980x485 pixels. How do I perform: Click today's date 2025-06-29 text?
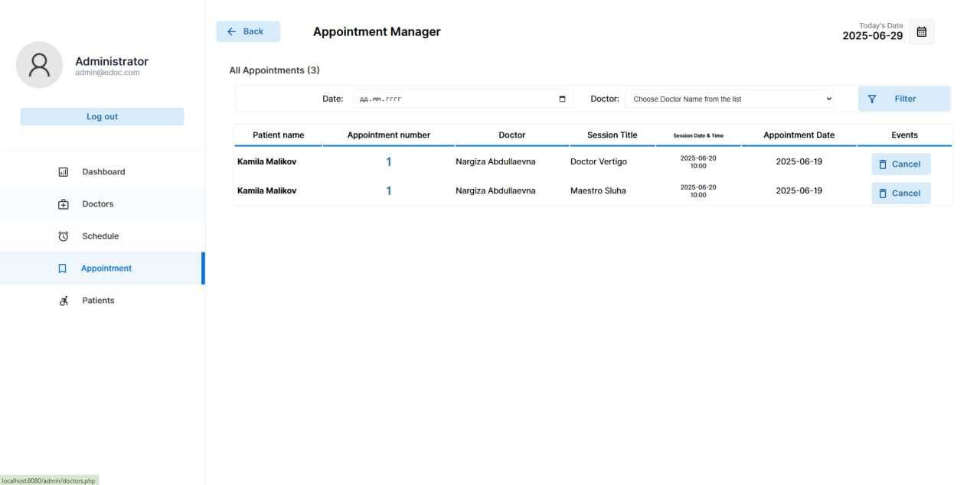873,36
